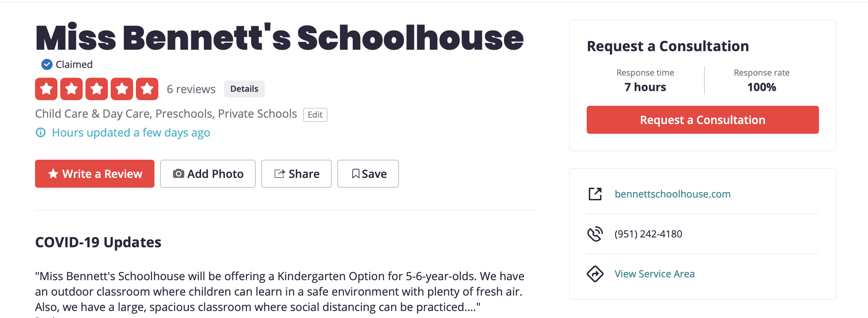868x318 pixels.
Task: Click the phone call icon
Action: click(x=595, y=234)
